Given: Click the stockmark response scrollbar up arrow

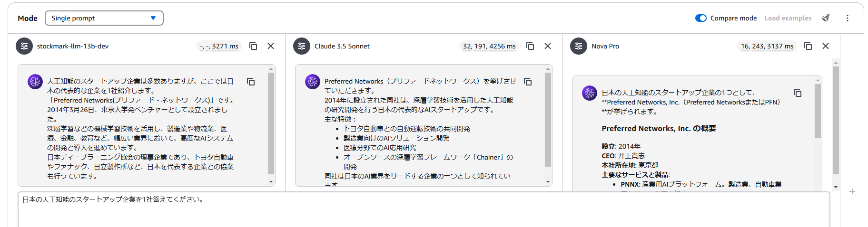Looking at the screenshot, I should click(x=271, y=69).
